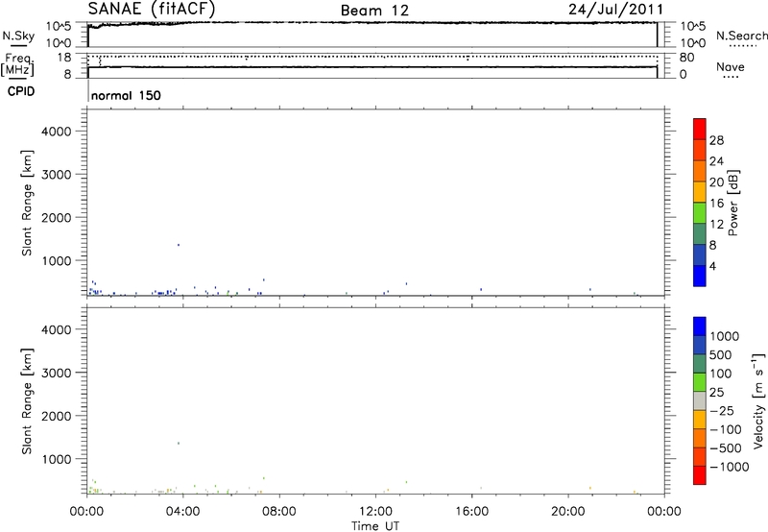The height and width of the screenshot is (532, 768).
Task: Click the '16:00' time tick label
Action: click(x=471, y=512)
